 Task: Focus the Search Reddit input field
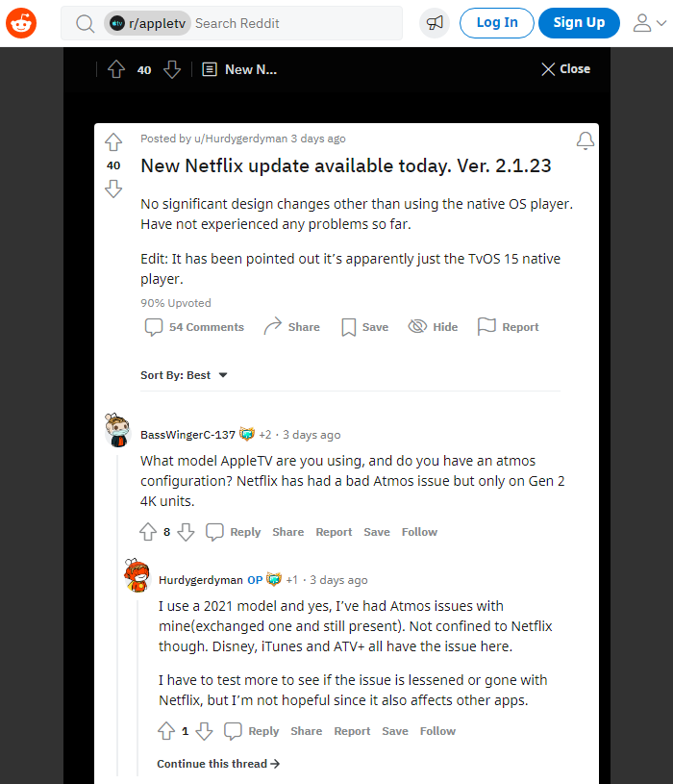point(296,23)
